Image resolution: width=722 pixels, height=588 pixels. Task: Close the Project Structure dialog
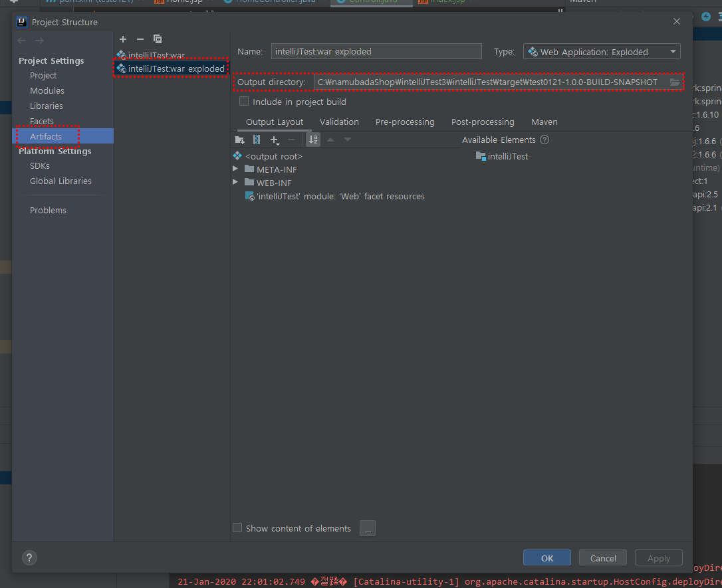pyautogui.click(x=676, y=22)
